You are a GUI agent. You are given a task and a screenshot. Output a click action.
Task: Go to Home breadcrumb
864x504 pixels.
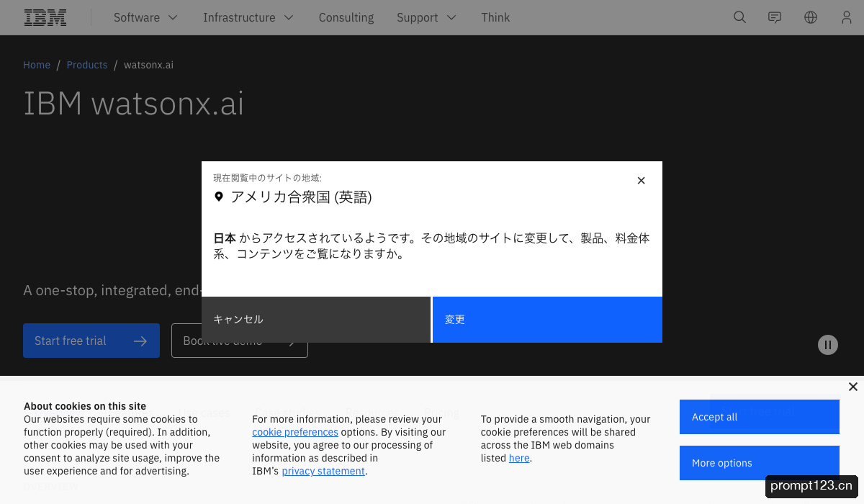pyautogui.click(x=37, y=65)
